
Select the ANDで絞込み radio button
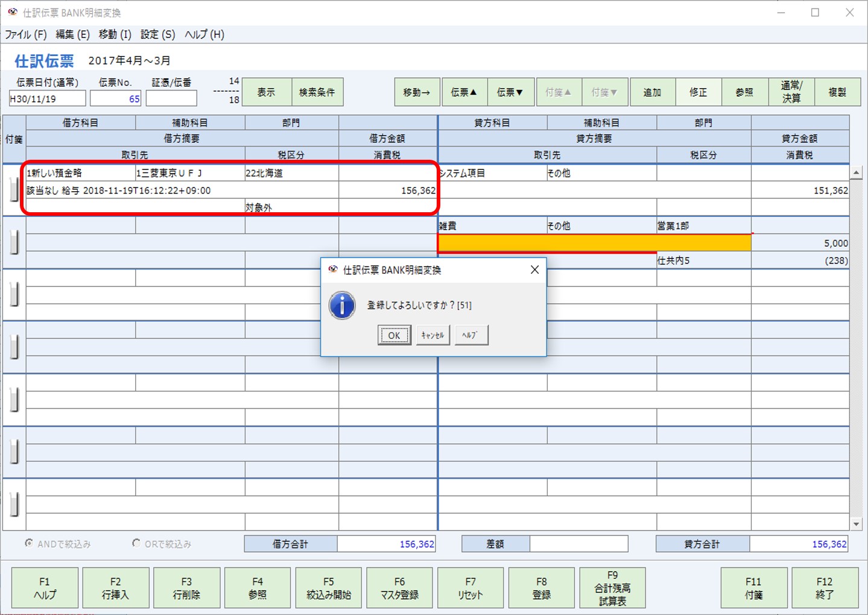pyautogui.click(x=28, y=543)
